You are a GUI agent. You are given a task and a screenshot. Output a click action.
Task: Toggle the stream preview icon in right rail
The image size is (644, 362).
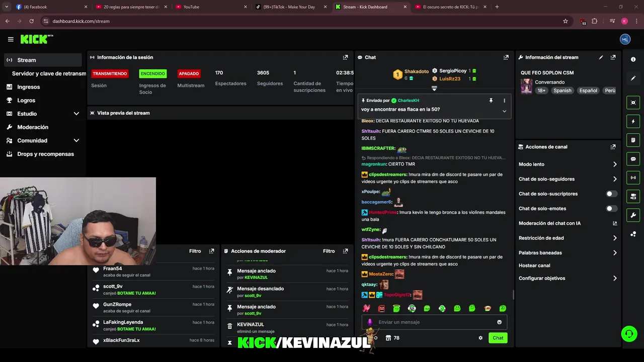tap(633, 103)
